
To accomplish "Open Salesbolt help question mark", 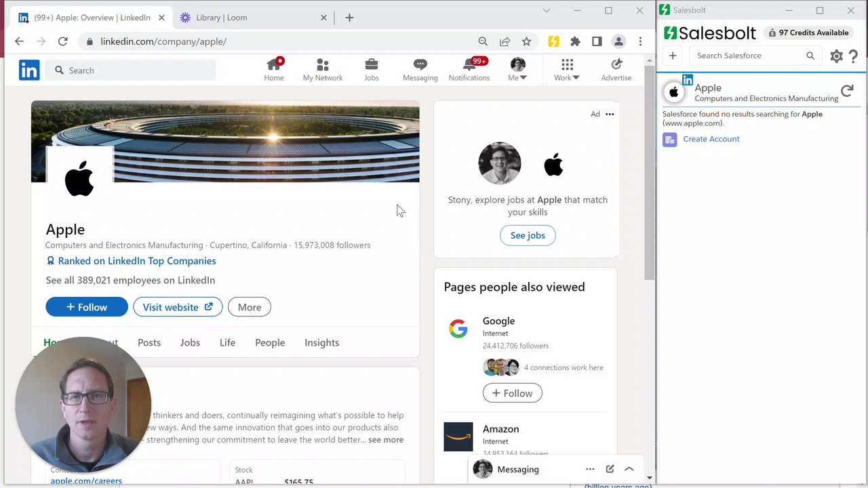I will click(x=853, y=56).
